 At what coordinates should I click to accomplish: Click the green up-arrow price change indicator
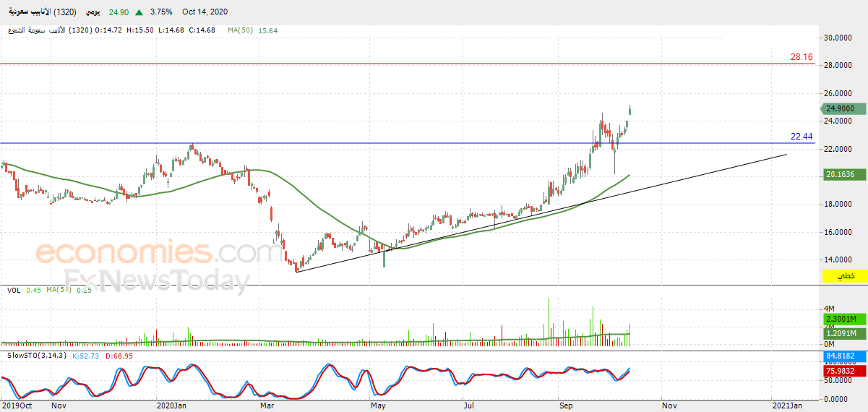[x=139, y=12]
